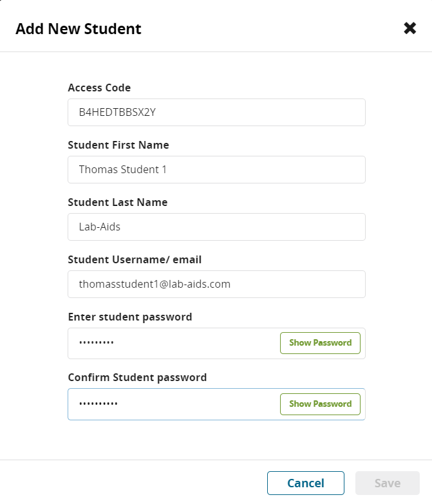Reveal the Confirm Student password value
The height and width of the screenshot is (504, 432).
pos(320,404)
